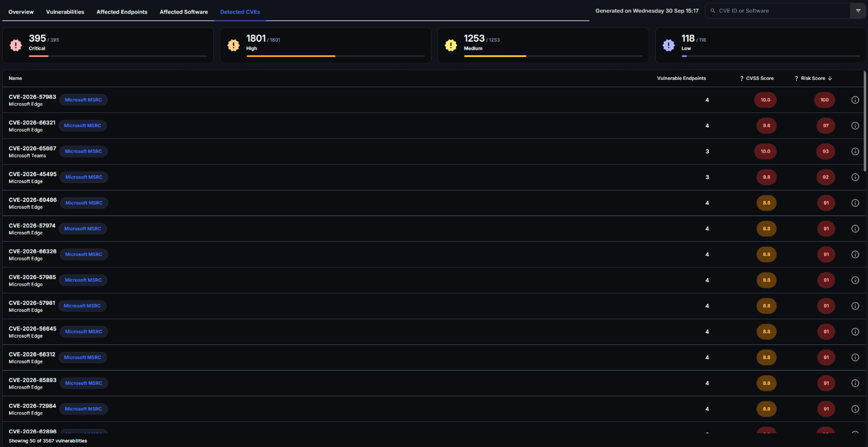Click CVE-2026-45495 name text
868x447 pixels.
(33, 174)
